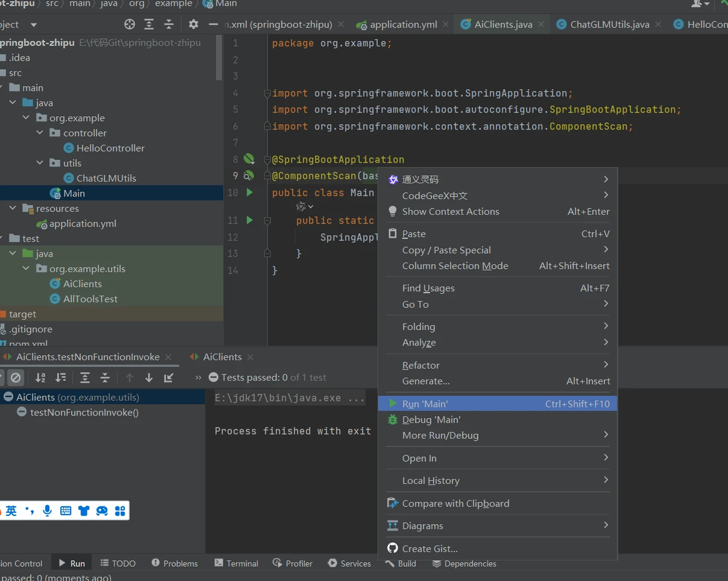Toggle Column Selection Mode in context menu
This screenshot has width=728, height=581.
(455, 266)
